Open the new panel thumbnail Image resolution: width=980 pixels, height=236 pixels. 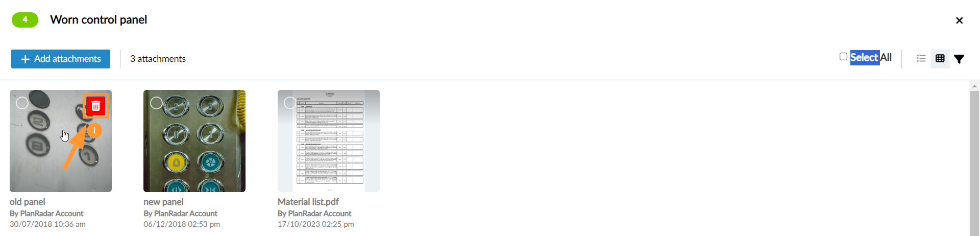(x=194, y=141)
